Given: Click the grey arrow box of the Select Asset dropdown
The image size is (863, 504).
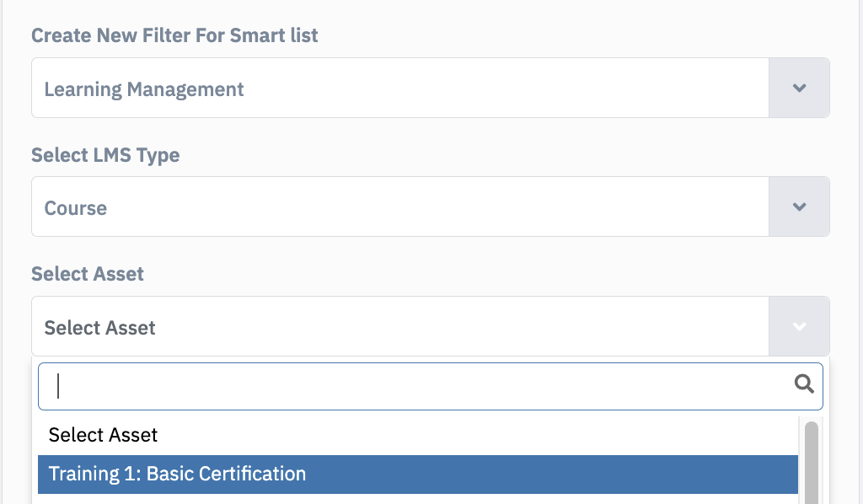Looking at the screenshot, I should [799, 327].
